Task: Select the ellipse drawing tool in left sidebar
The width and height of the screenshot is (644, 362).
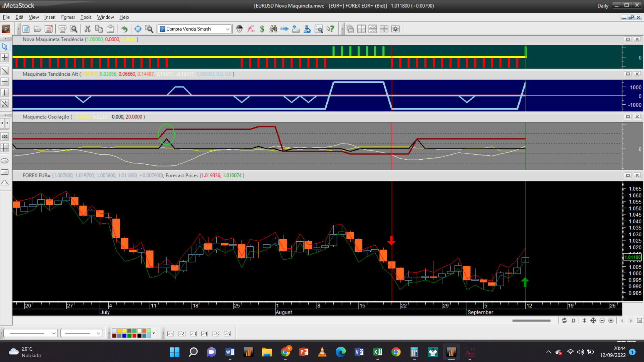Action: [5, 161]
